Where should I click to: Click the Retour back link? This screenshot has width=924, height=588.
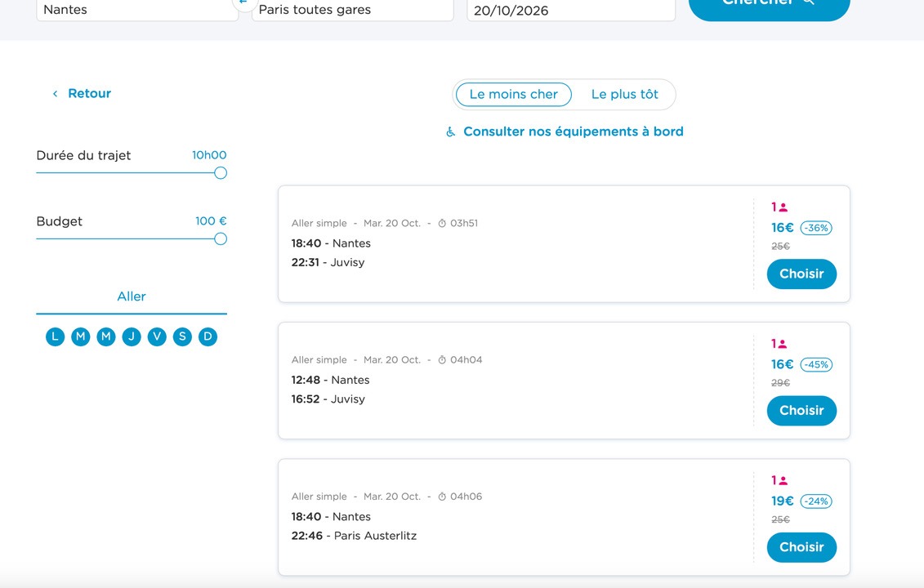(x=82, y=93)
